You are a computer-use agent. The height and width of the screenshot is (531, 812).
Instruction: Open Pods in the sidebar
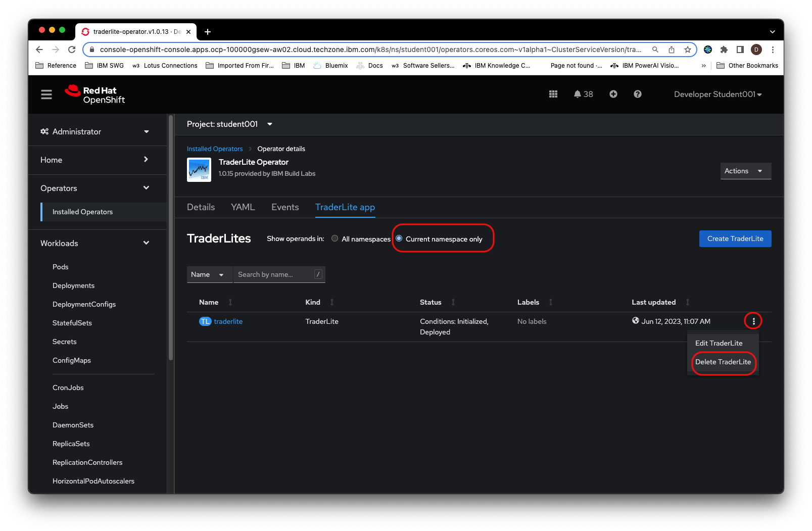60,267
